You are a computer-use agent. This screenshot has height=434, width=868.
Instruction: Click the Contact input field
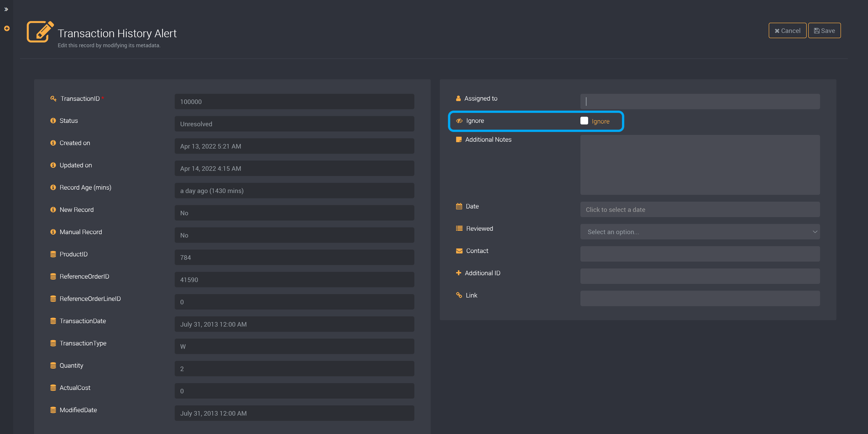click(700, 254)
